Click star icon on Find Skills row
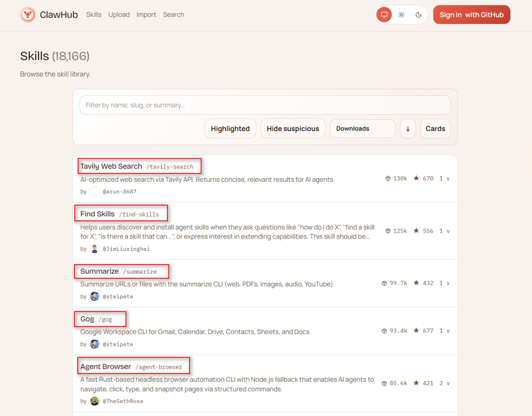The width and height of the screenshot is (532, 416). click(x=416, y=231)
